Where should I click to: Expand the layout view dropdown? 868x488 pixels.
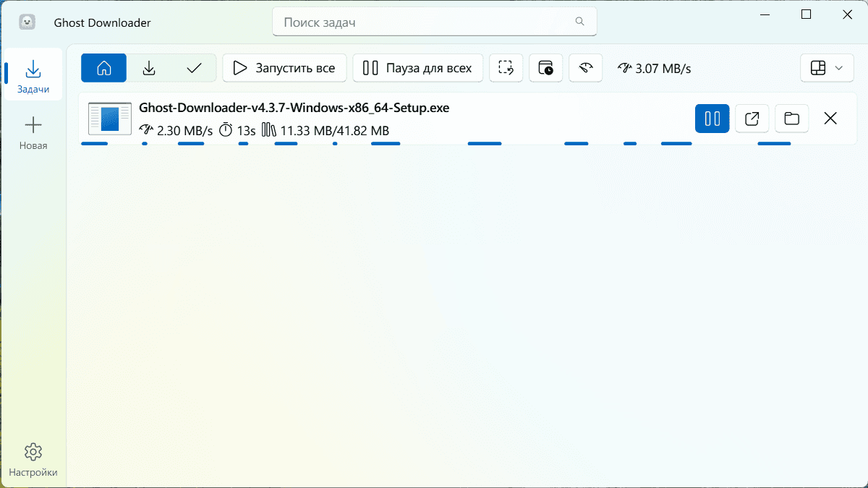pyautogui.click(x=827, y=68)
